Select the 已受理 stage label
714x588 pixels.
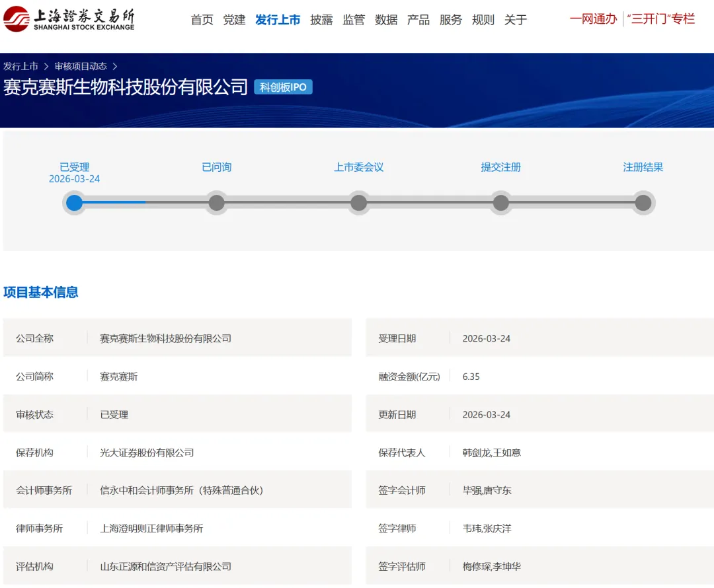[x=74, y=167]
